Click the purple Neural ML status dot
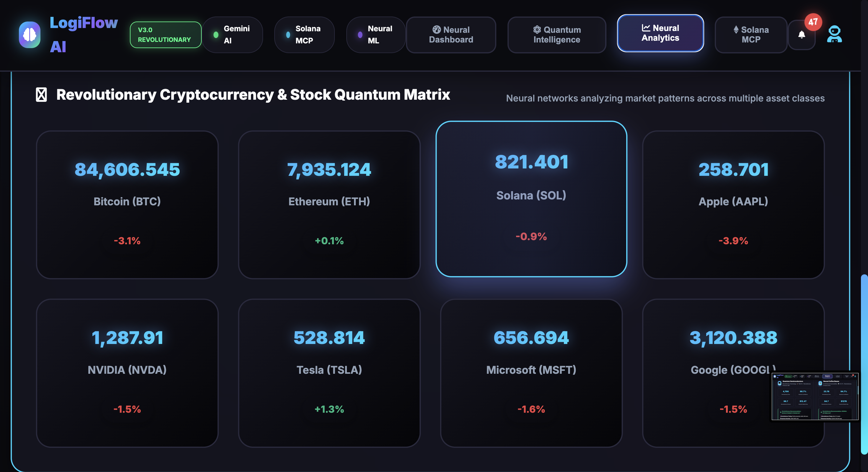This screenshot has width=868, height=472. [x=360, y=35]
